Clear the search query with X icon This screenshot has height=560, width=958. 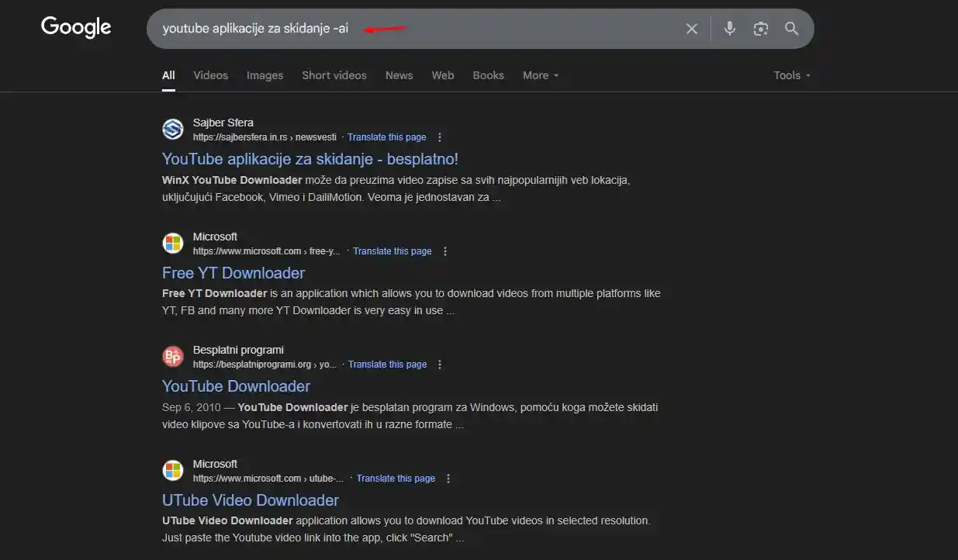692,29
